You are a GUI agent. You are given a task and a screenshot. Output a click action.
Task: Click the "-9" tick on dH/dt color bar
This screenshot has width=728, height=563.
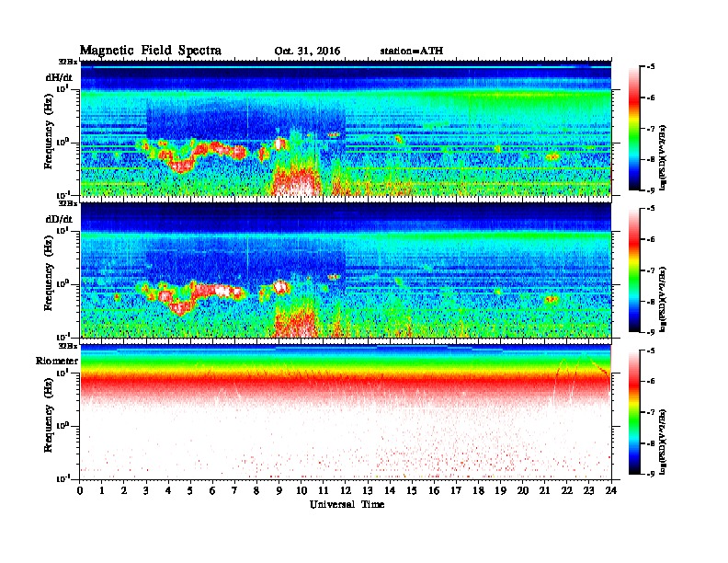coord(651,190)
